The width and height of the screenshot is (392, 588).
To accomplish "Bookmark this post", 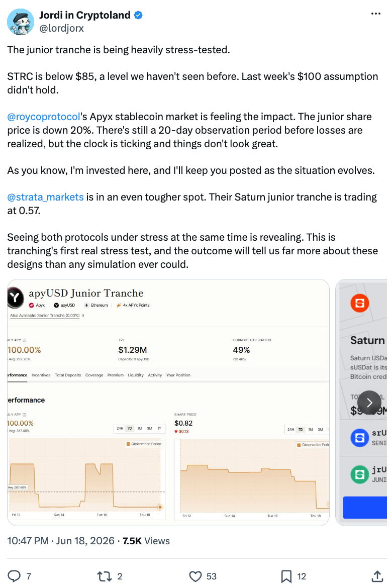I will coord(286,576).
